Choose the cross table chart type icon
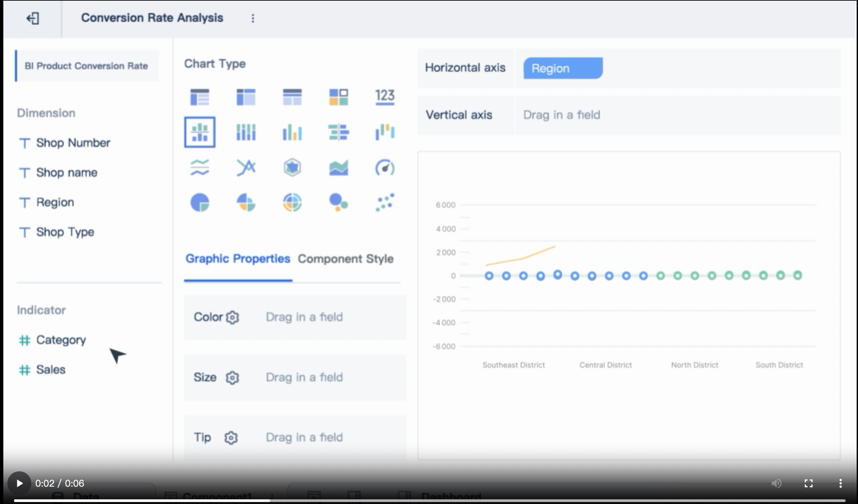The height and width of the screenshot is (504, 858). pyautogui.click(x=246, y=97)
